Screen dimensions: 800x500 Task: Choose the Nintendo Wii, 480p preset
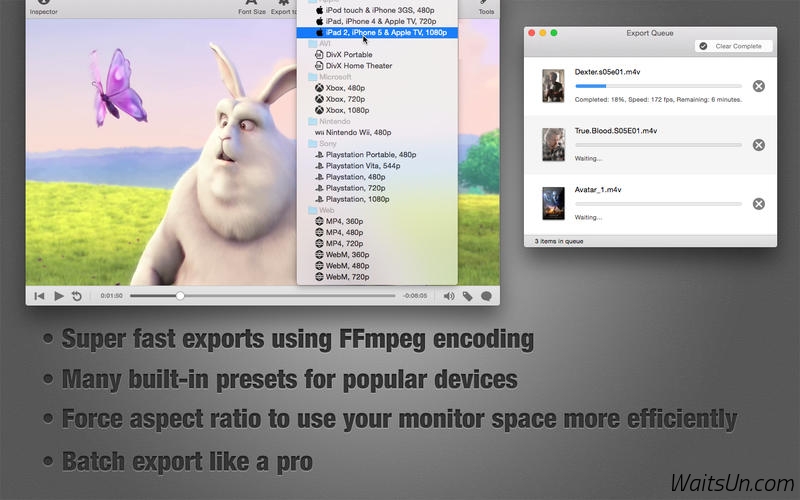tap(377, 133)
